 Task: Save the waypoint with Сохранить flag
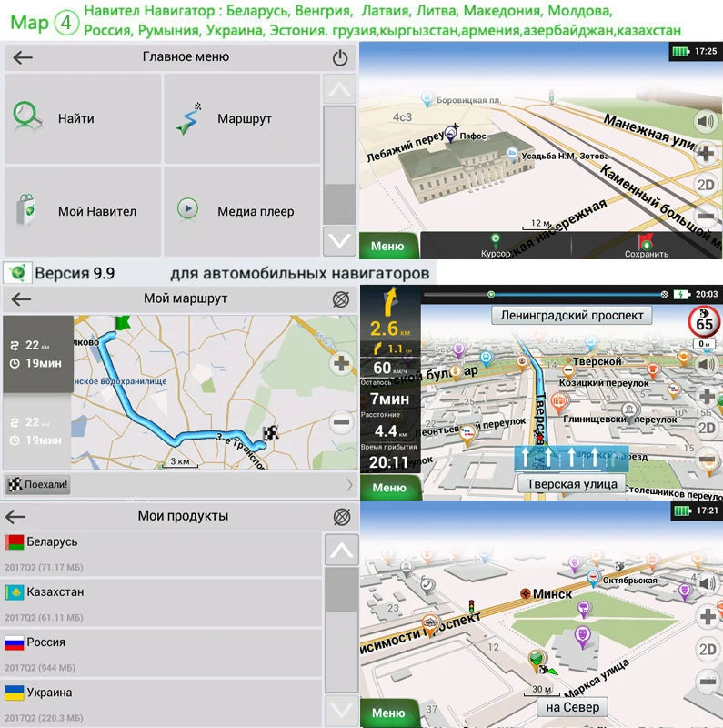click(x=646, y=246)
